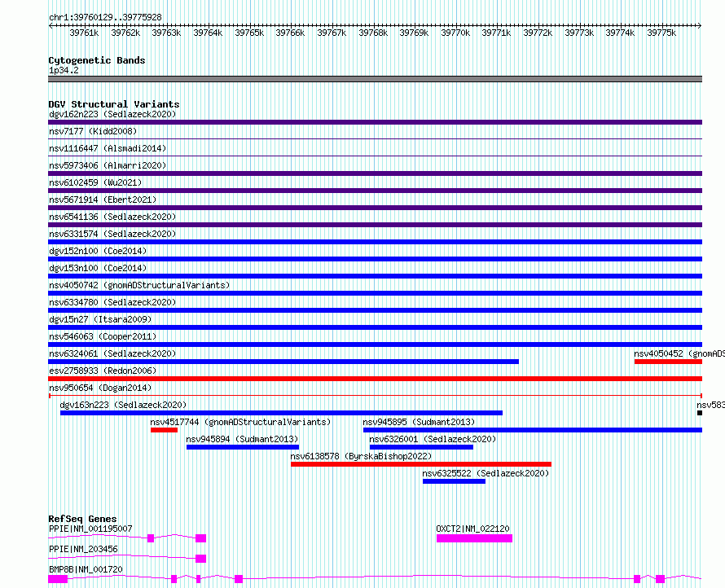The height and width of the screenshot is (588, 725).
Task: Select dgv15n27 (Itsara2009) label
Action: point(100,319)
